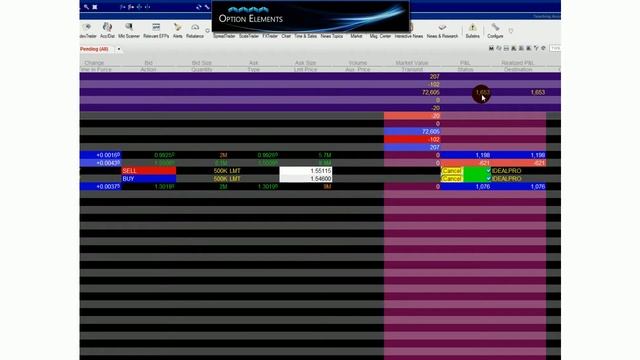Select the +0.0016 change cell
This screenshot has width=640, height=360.
pyautogui.click(x=100, y=155)
